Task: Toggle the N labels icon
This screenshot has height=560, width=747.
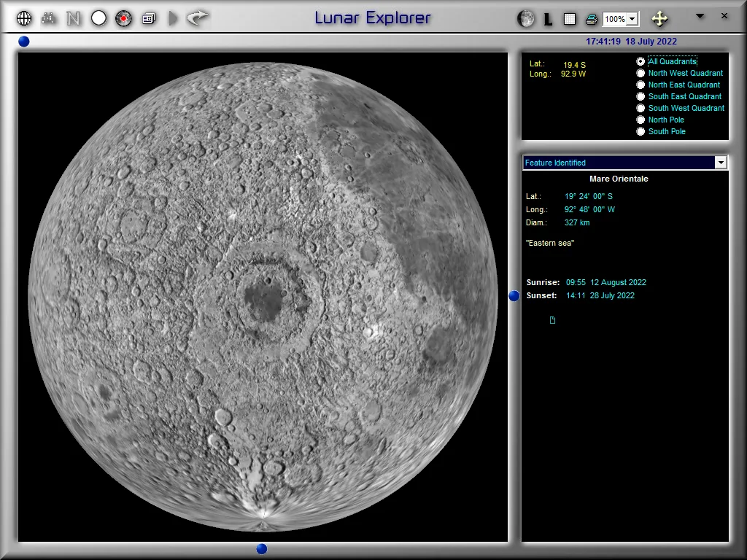Action: pos(74,18)
